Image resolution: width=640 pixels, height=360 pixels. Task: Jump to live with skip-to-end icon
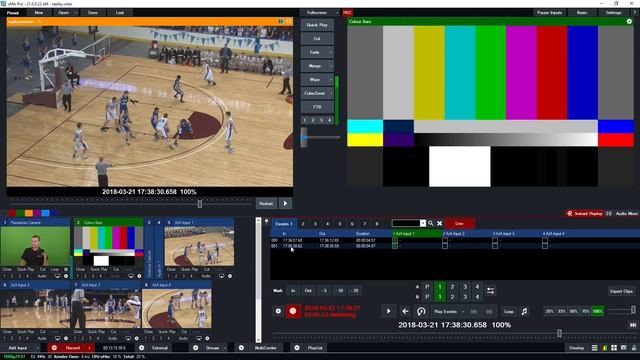coord(633,325)
